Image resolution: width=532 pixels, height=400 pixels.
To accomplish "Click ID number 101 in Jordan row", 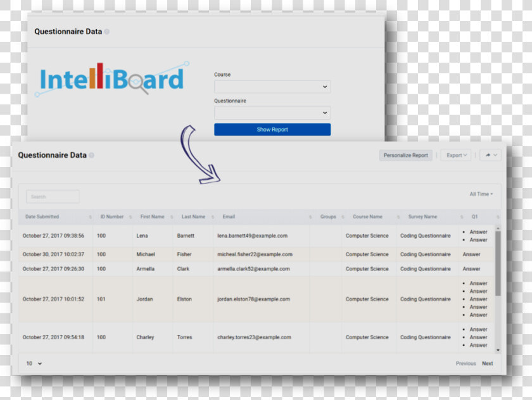I will point(101,299).
